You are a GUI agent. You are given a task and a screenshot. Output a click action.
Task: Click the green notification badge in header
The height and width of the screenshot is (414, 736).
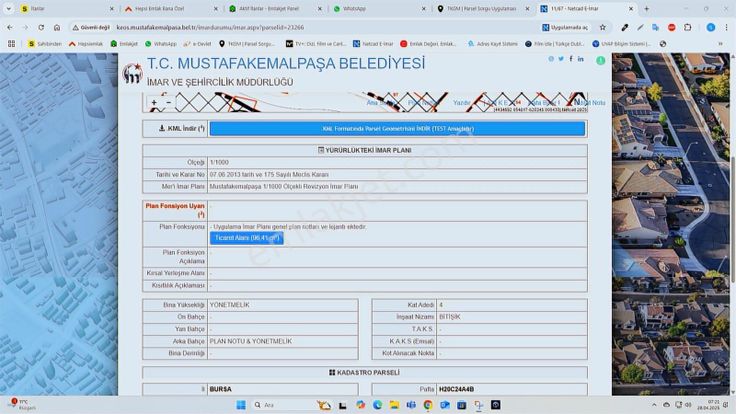click(x=600, y=60)
